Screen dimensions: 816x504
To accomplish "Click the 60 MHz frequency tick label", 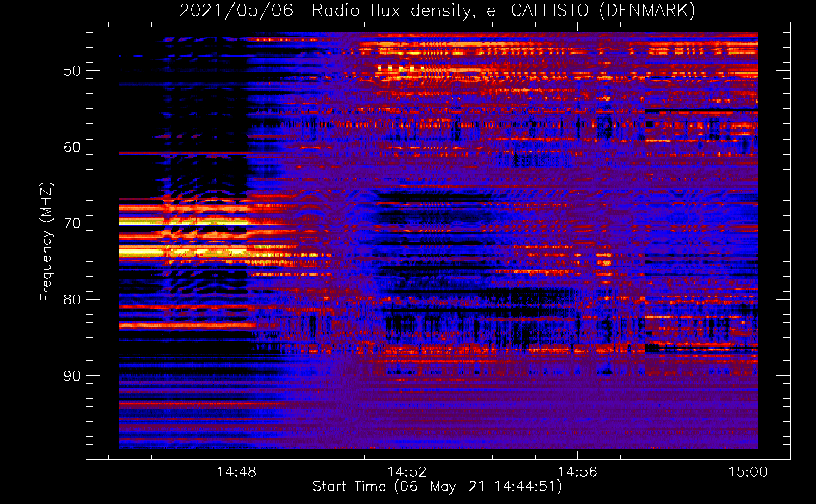I will click(72, 147).
